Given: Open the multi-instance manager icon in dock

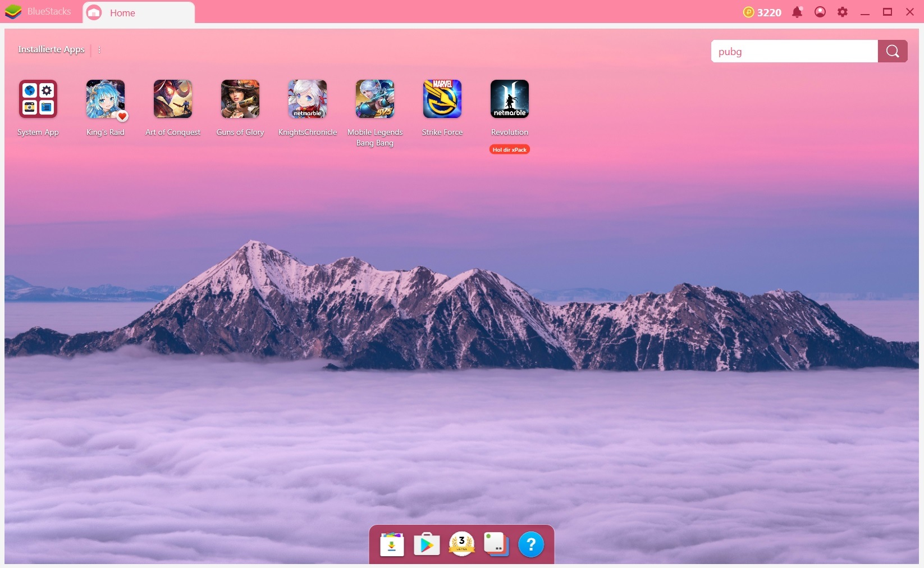Looking at the screenshot, I should coord(496,544).
